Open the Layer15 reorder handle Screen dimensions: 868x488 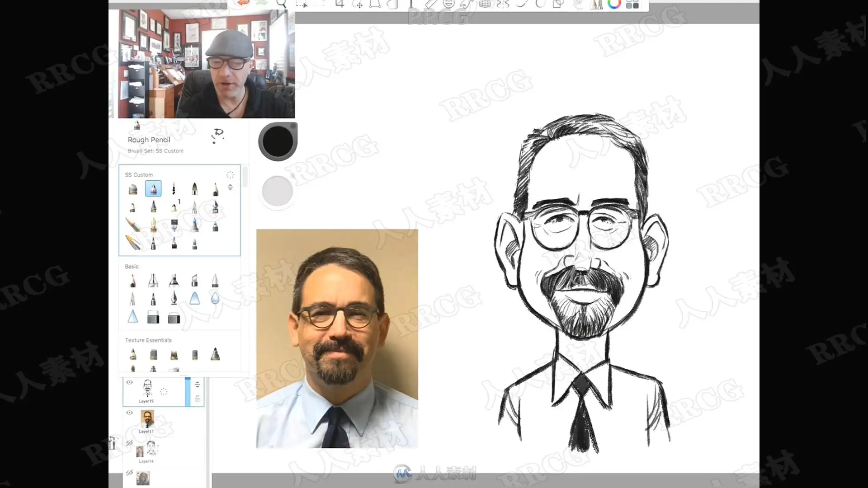point(198,385)
